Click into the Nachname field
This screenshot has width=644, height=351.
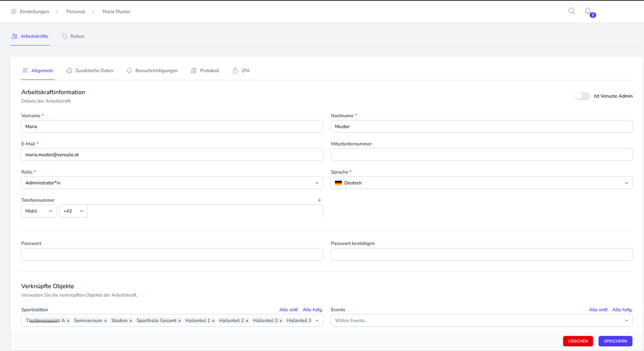[482, 126]
